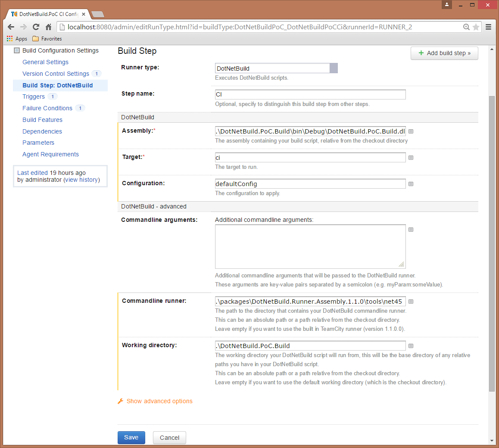Click in the Target input field
Viewport: 499px width, 448px height.
310,158
